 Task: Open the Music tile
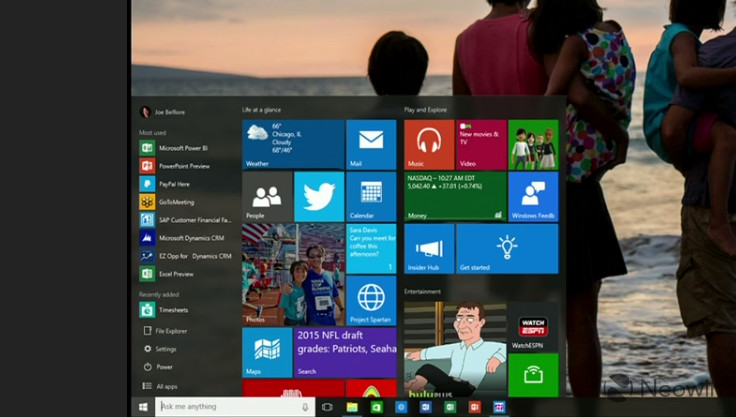(x=429, y=145)
